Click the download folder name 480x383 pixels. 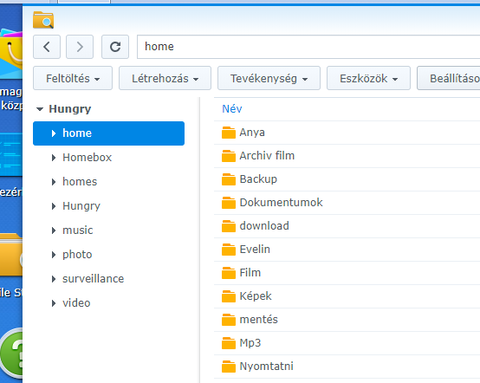pos(264,226)
